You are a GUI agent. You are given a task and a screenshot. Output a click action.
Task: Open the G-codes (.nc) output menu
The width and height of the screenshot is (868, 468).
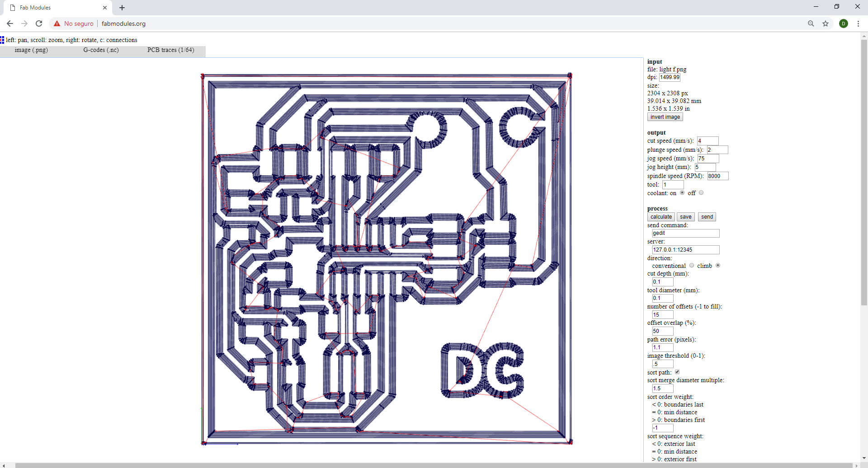(101, 50)
